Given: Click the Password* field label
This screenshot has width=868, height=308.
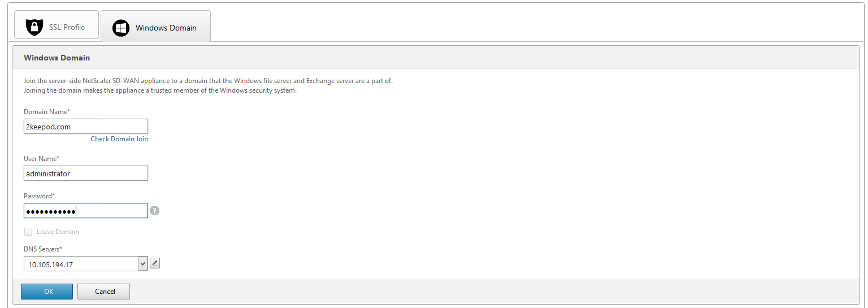Looking at the screenshot, I should coord(39,196).
